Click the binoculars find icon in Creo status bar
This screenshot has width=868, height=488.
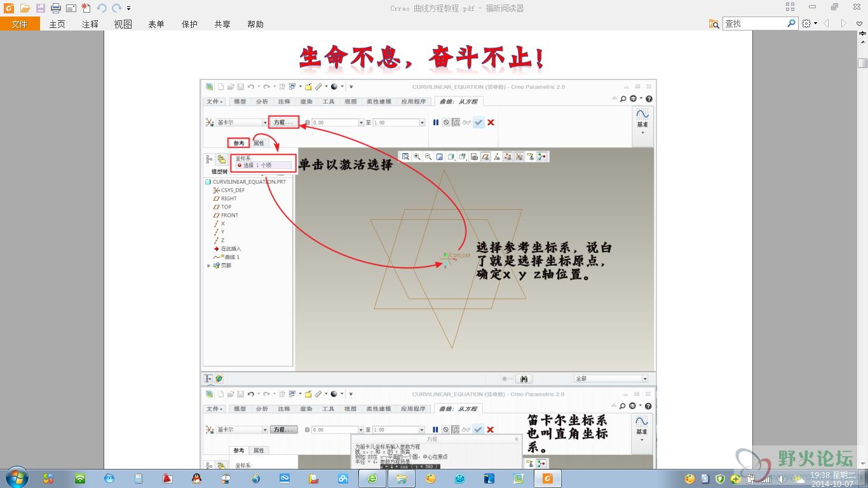[524, 379]
